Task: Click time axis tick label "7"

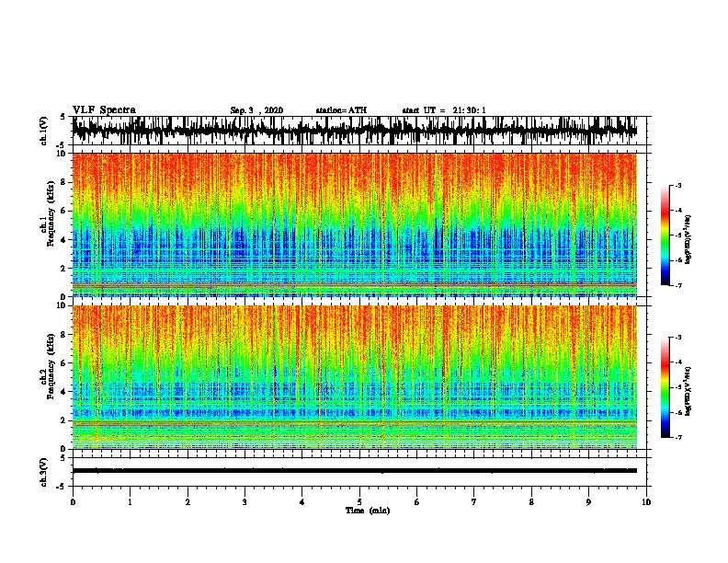Action: click(x=474, y=502)
